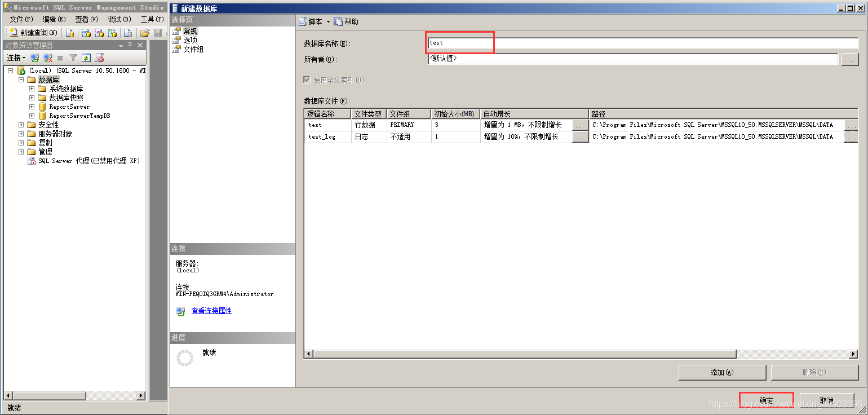
Task: Select the 常规 page in 选择页
Action: coord(190,31)
